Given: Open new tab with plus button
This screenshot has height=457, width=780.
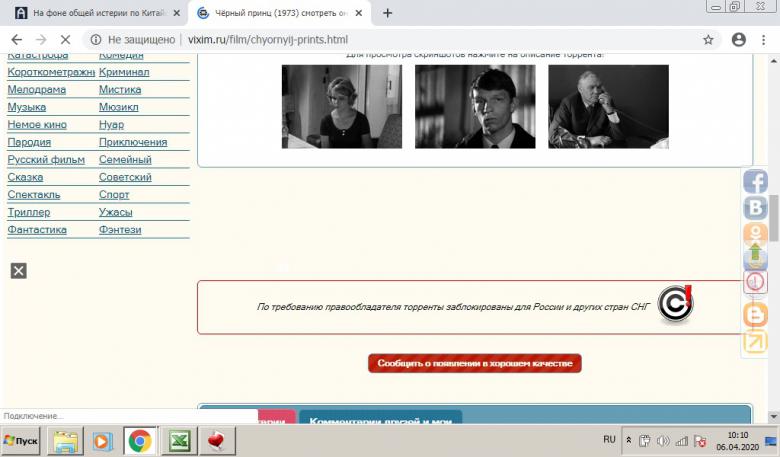Looking at the screenshot, I should click(x=388, y=13).
